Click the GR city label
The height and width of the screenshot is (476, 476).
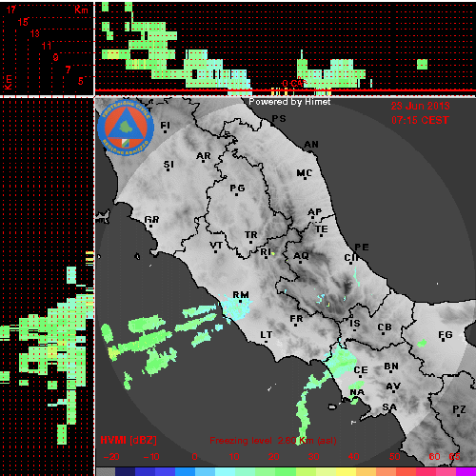[151, 220]
